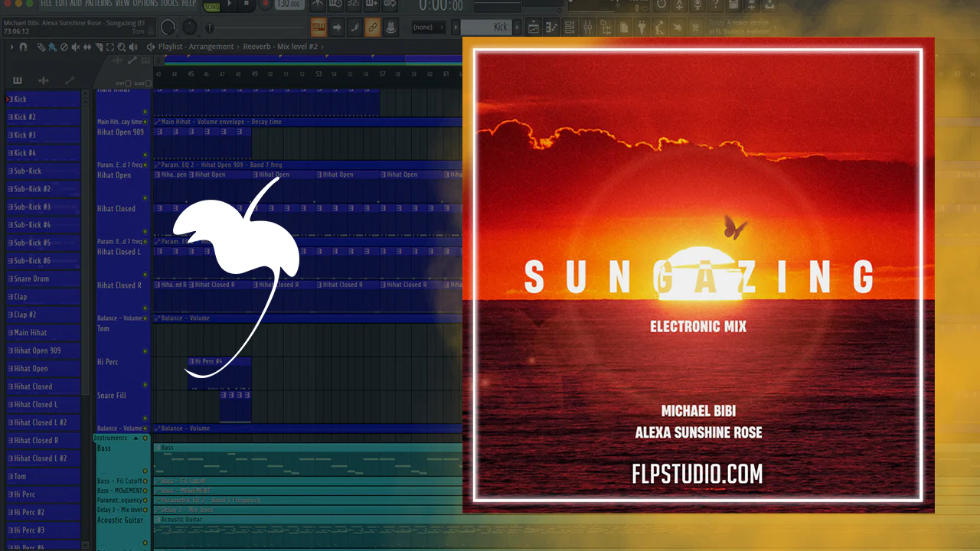Open the Kick pattern selector dropdown
The image size is (980, 551).
486,28
